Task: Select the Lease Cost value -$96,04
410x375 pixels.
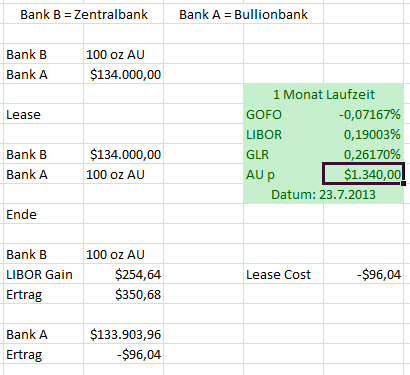Action: click(363, 274)
